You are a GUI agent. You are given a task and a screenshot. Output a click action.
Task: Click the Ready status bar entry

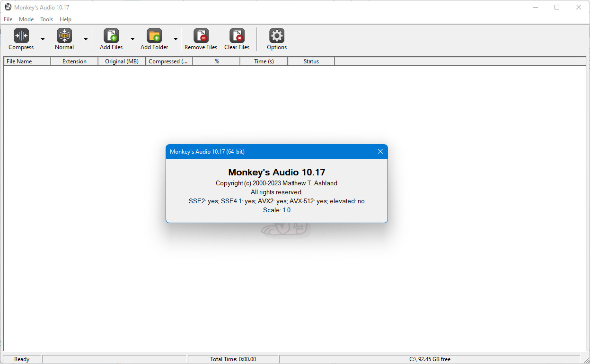[x=22, y=359]
